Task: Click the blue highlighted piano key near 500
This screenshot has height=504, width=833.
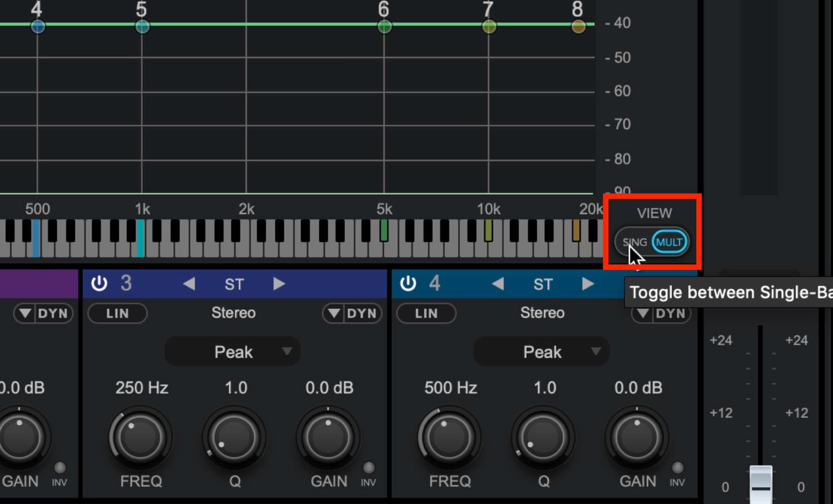Action: [35, 238]
